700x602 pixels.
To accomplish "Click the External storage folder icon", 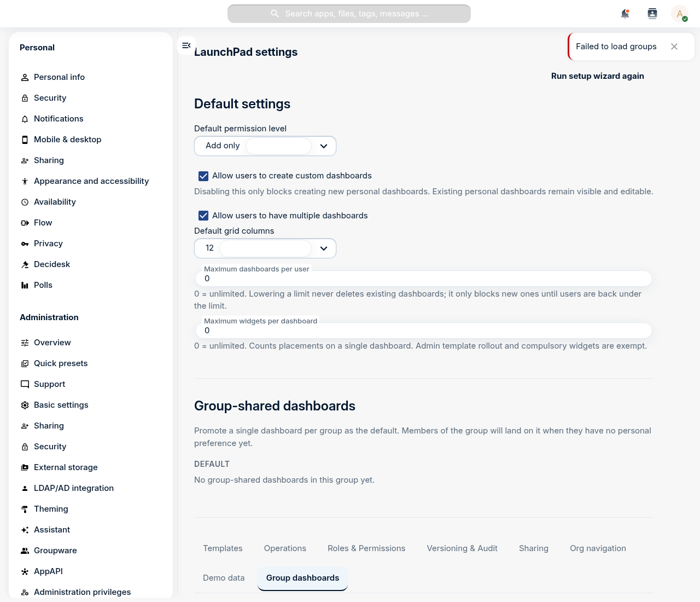I will tap(25, 467).
